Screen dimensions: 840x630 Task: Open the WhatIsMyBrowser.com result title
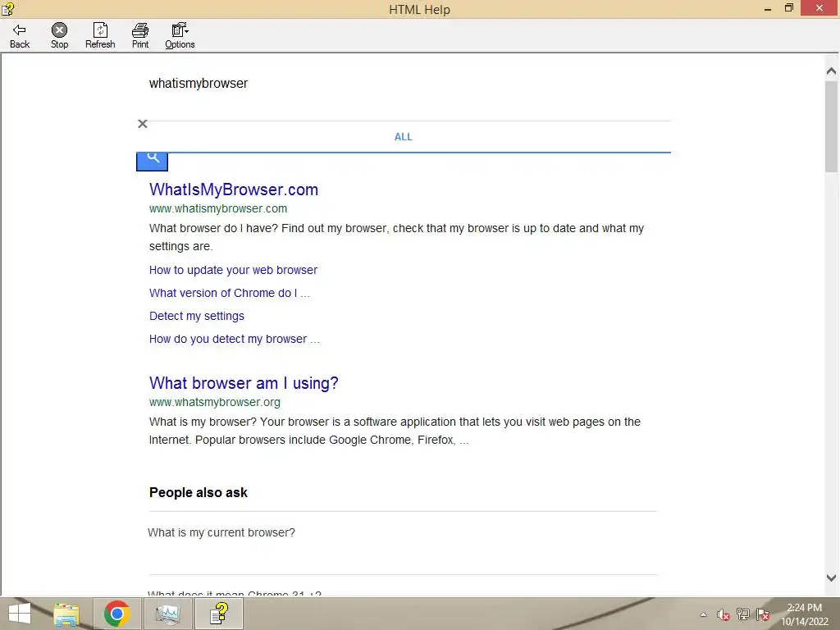[234, 189]
